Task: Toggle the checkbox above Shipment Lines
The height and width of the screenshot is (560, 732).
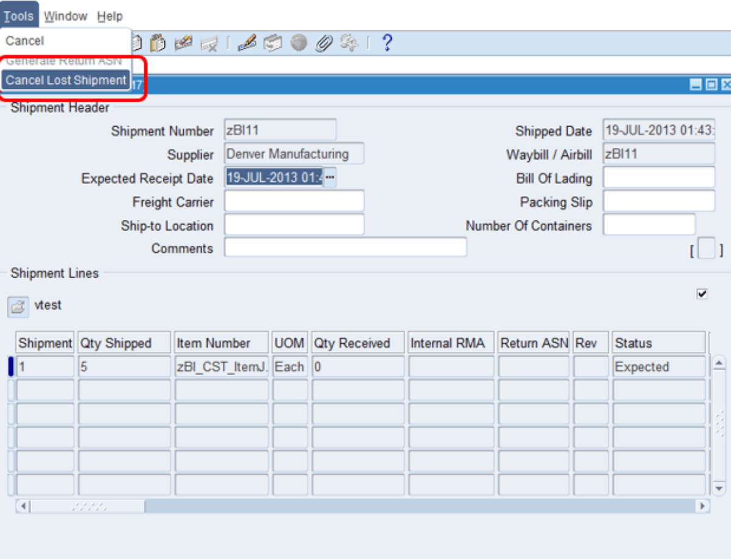Action: 703,292
